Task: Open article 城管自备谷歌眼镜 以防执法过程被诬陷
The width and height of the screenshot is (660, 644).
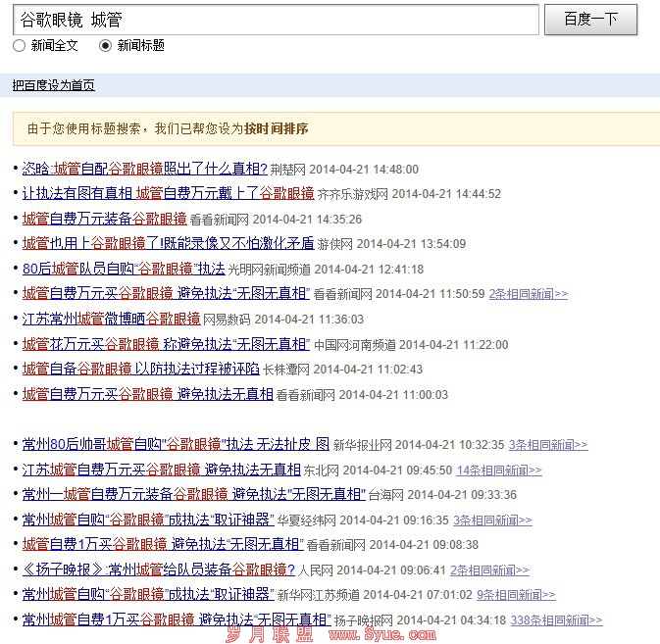Action: click(x=141, y=369)
